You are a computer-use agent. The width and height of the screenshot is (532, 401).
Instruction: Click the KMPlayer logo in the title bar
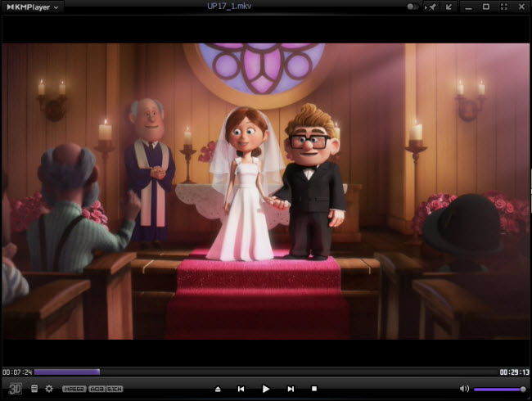26,7
